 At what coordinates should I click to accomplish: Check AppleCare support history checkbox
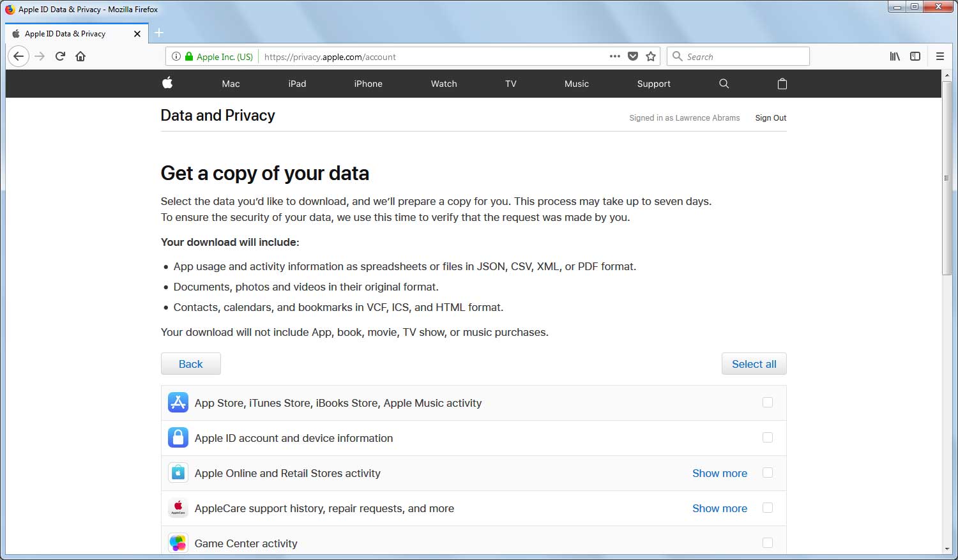point(768,508)
